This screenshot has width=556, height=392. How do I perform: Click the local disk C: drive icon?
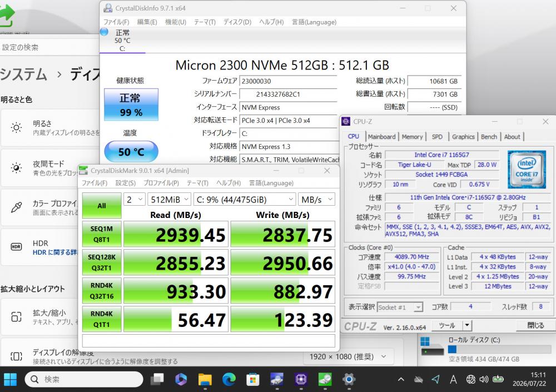coord(432,346)
